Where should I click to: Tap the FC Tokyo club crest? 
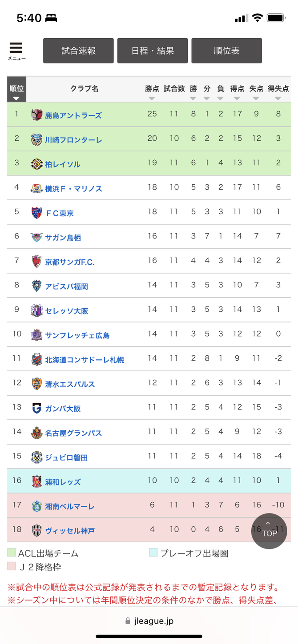tap(37, 213)
